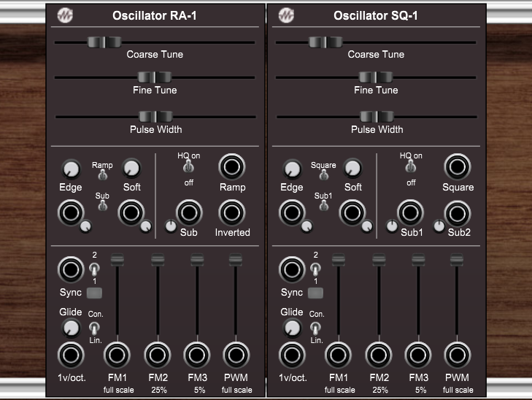Click the Fine Tune slider handle on SQ-1
This screenshot has width=532, height=400.
coord(376,77)
